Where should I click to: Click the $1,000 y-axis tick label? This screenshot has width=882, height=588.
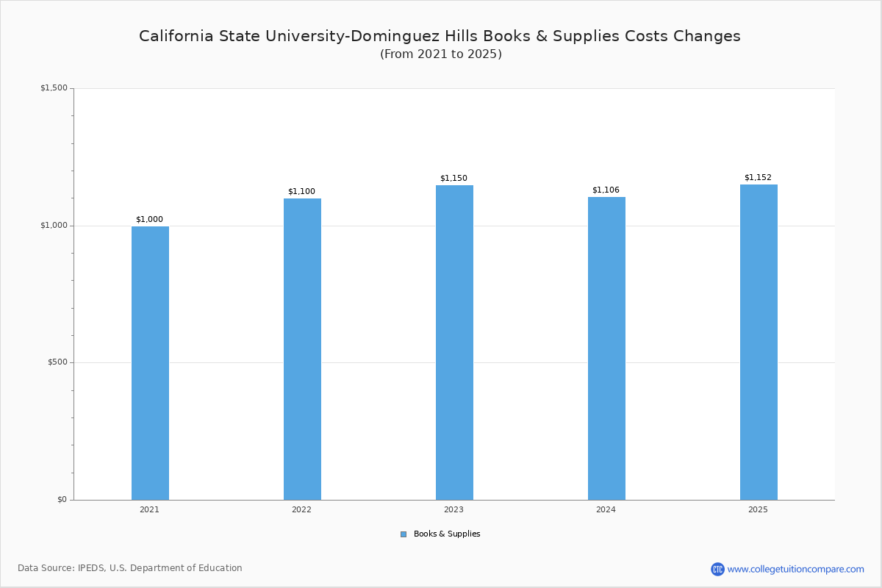[x=54, y=225]
